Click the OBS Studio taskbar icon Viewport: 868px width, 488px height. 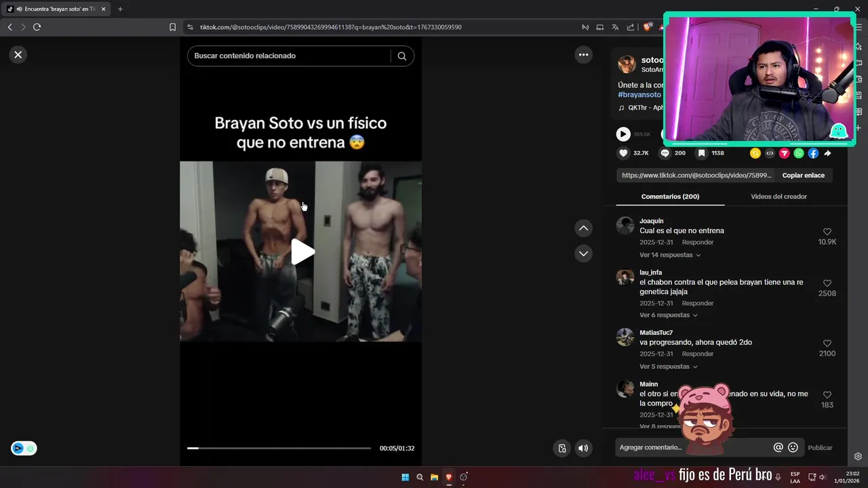click(464, 477)
